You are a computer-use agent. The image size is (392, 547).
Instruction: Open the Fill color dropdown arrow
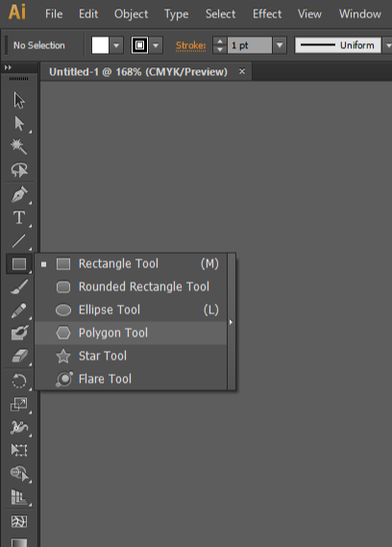[116, 45]
